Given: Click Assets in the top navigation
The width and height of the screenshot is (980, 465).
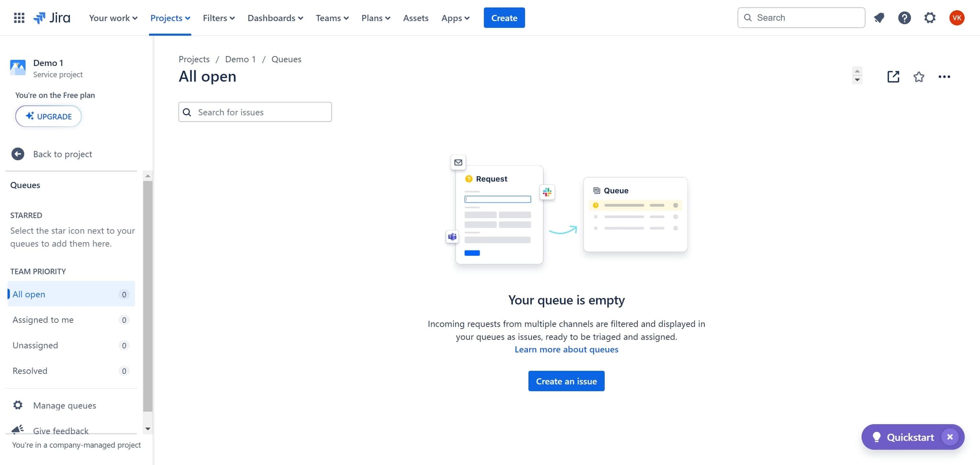Looking at the screenshot, I should pyautogui.click(x=415, y=18).
